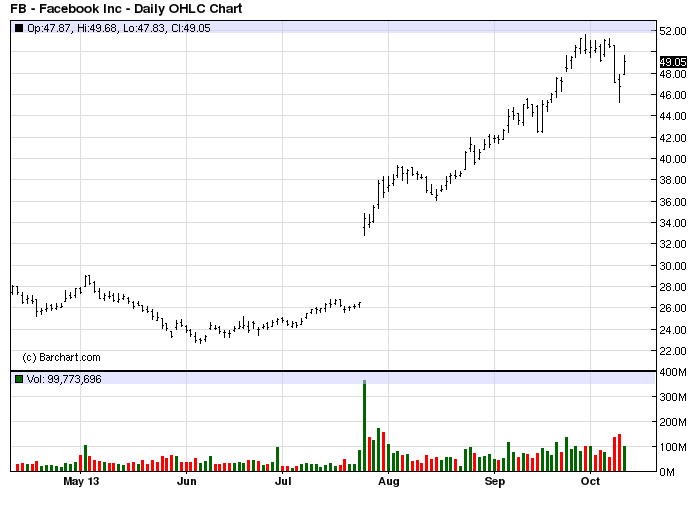Click the 46.00 price axis label
The width and height of the screenshot is (700, 512).
[x=673, y=95]
